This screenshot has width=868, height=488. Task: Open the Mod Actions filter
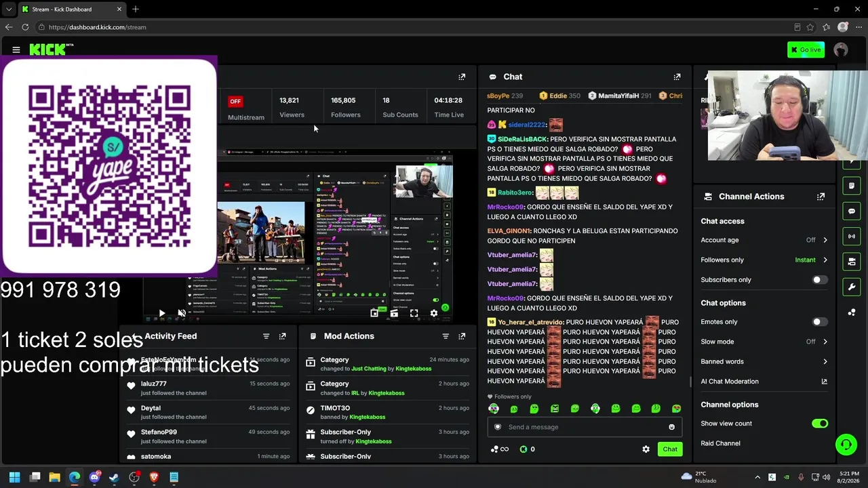click(x=446, y=336)
